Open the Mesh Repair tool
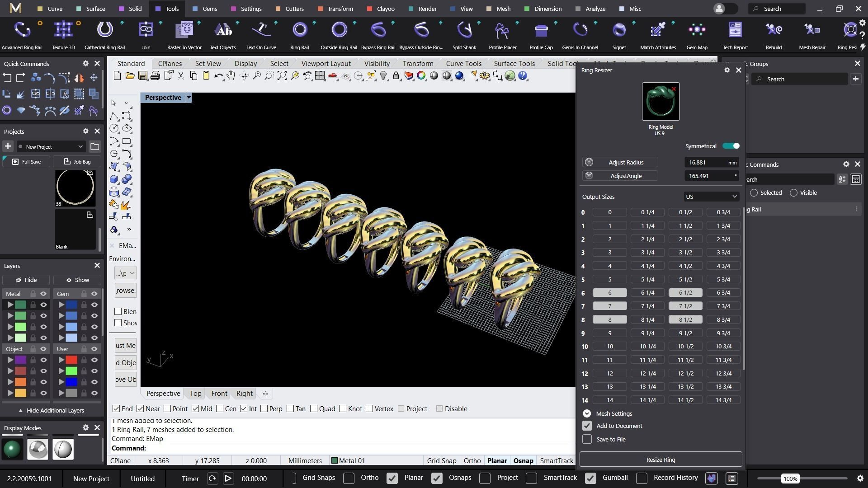This screenshot has width=868, height=488. (x=812, y=35)
